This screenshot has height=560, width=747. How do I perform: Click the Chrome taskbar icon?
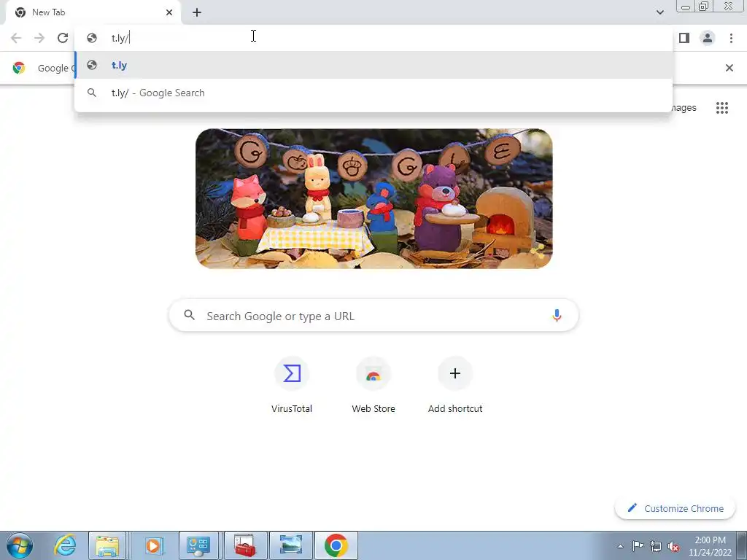[x=336, y=545]
